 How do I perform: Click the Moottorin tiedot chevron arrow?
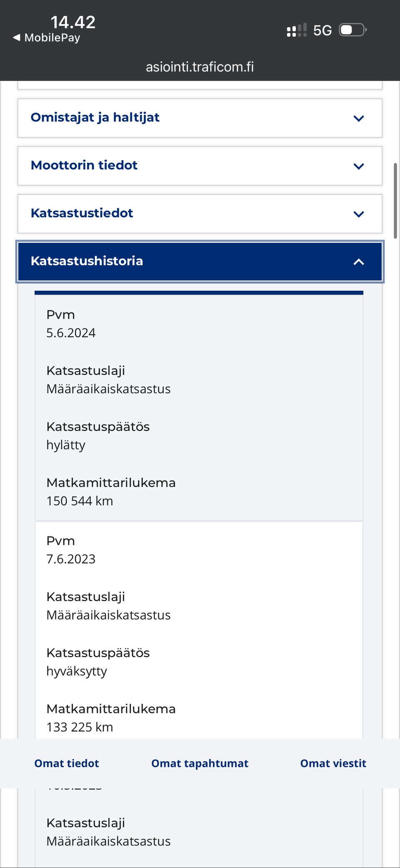pos(358,166)
